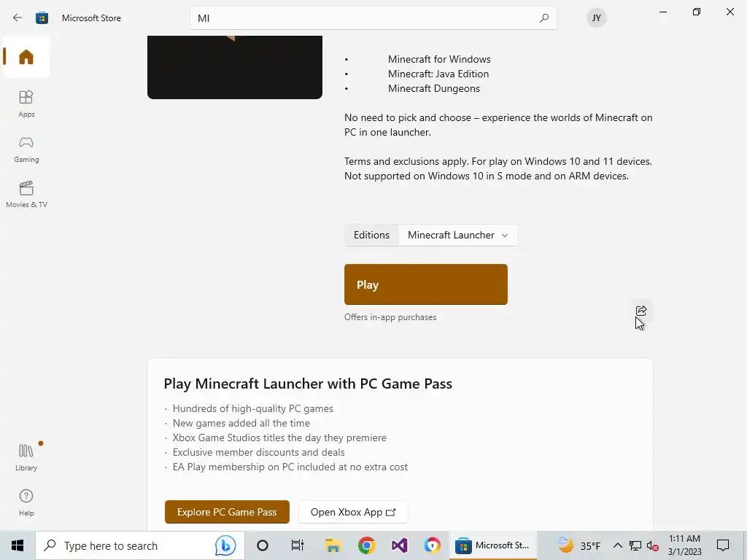The image size is (747, 560).
Task: Open Task View on taskbar
Action: click(298, 545)
